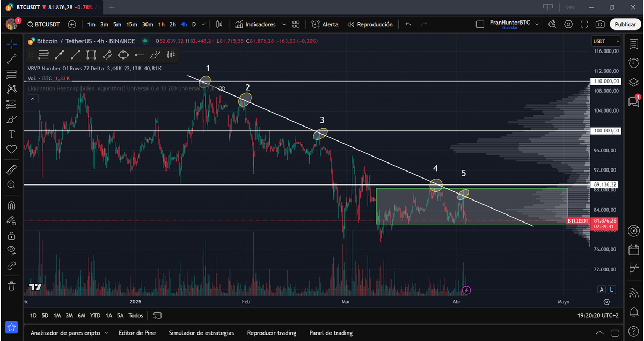Image resolution: width=644 pixels, height=341 pixels.
Task: Open chart settings hexagon icon
Action: [568, 24]
